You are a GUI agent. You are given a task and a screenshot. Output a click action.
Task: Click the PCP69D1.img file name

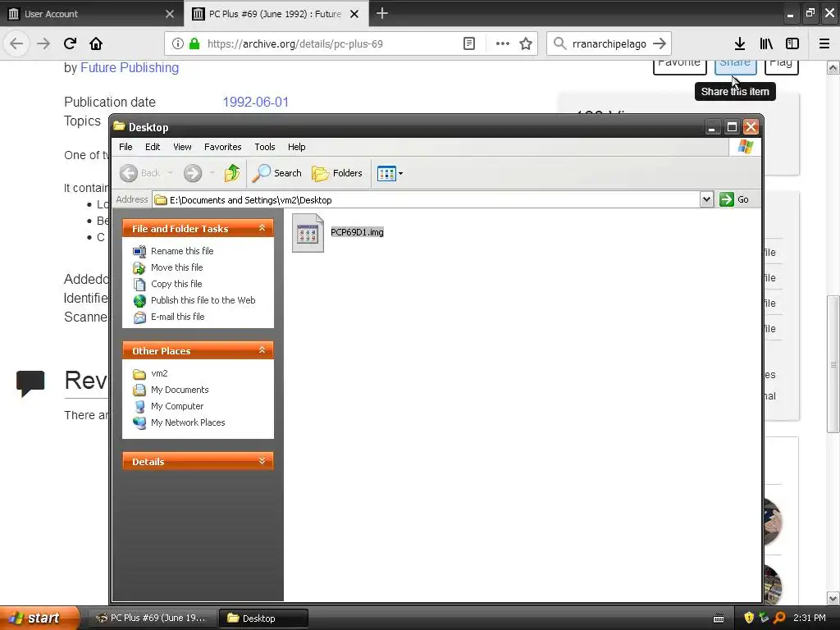[357, 232]
